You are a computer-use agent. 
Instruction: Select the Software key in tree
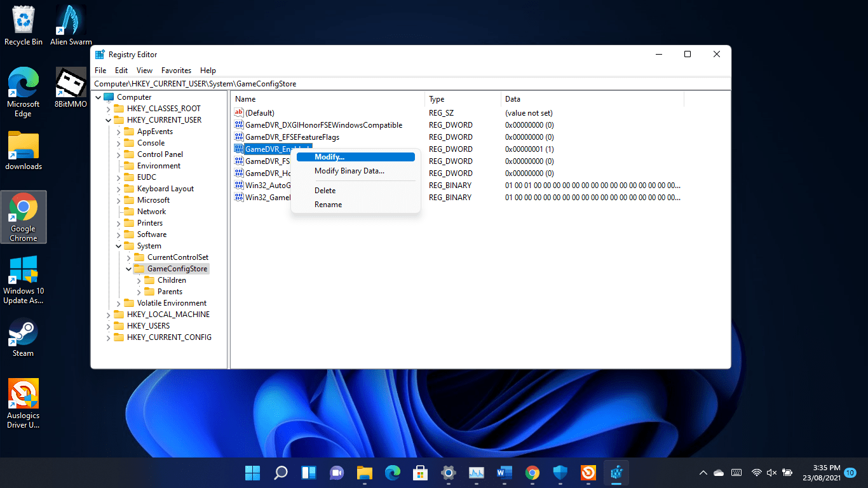(x=152, y=234)
